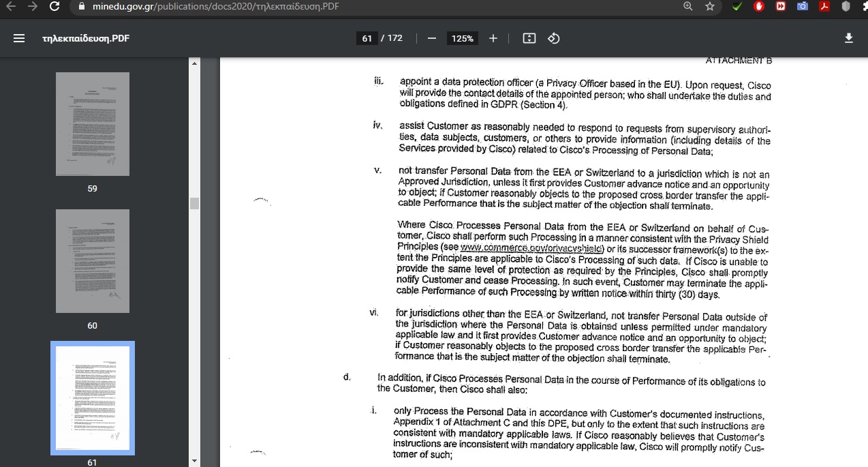Select the highlighted page 61 thumbnail
The width and height of the screenshot is (868, 467).
tap(93, 398)
